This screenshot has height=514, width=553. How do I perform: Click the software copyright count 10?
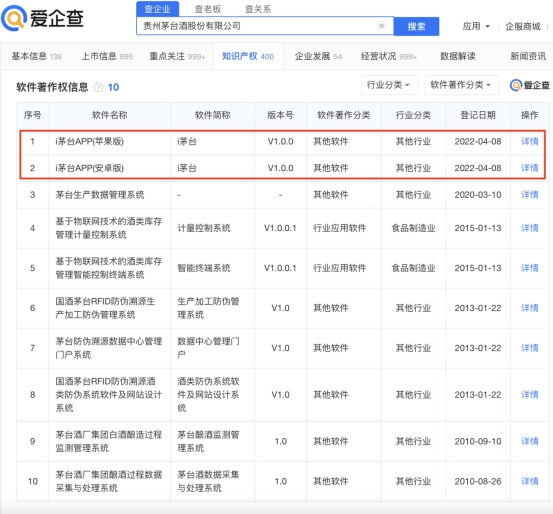click(x=113, y=87)
